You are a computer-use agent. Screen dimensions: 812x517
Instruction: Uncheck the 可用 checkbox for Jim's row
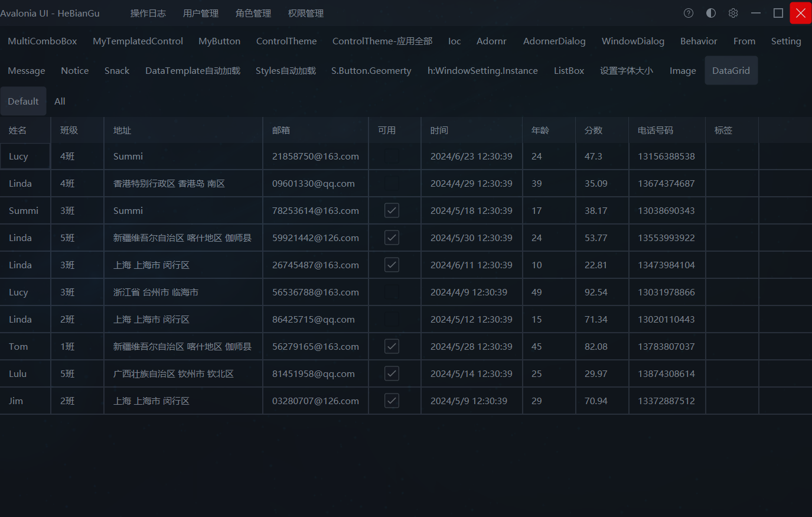[392, 401]
